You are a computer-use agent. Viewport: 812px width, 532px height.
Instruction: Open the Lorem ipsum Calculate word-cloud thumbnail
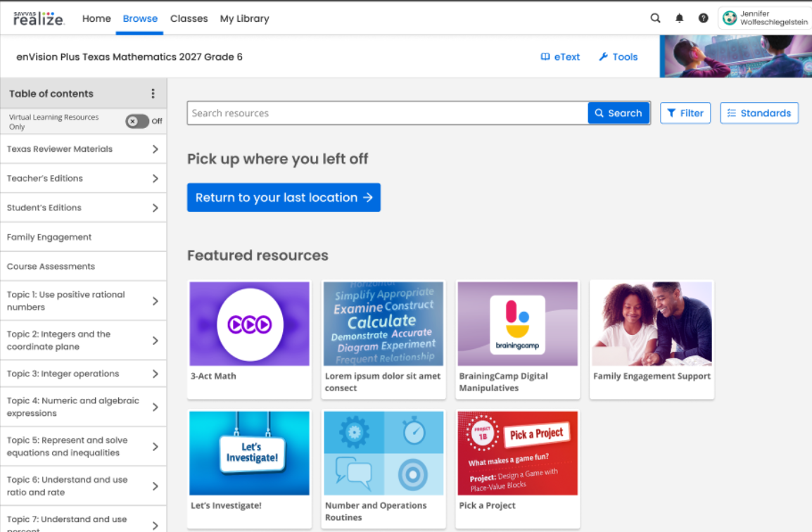pos(383,324)
